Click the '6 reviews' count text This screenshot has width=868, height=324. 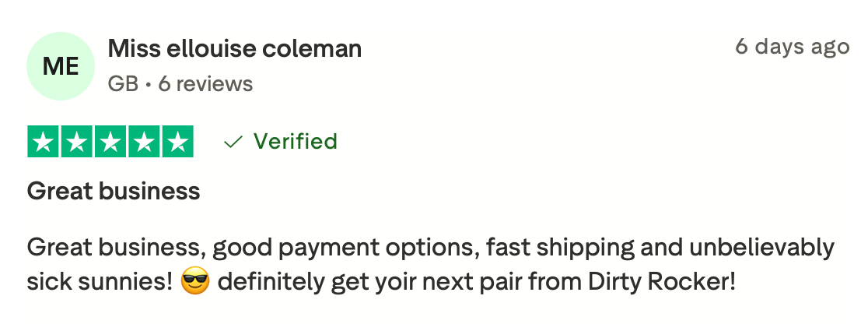tap(205, 84)
